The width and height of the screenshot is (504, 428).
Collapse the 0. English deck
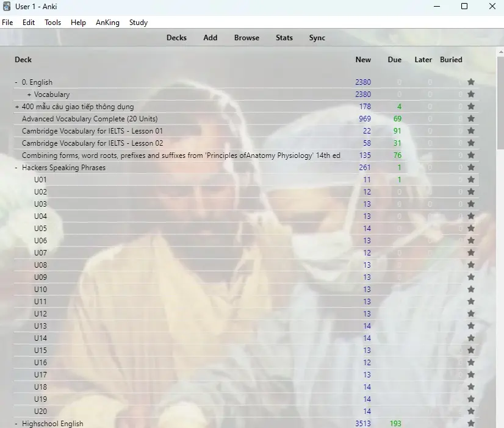(16, 82)
